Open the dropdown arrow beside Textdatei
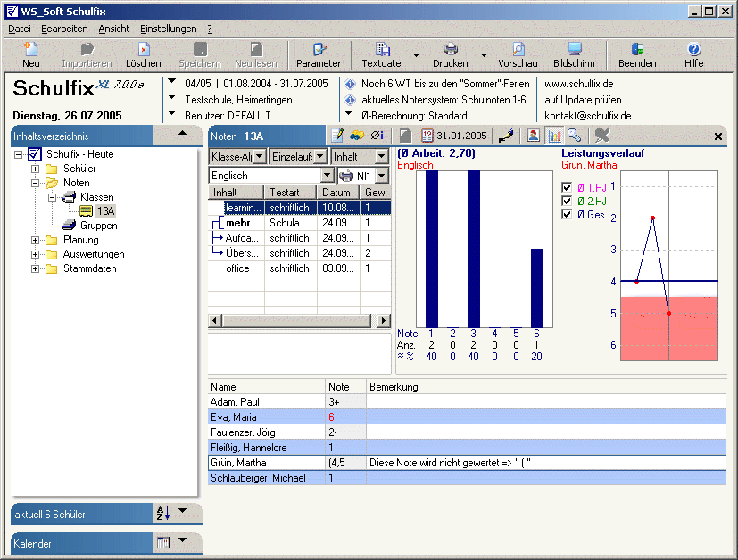 416,55
